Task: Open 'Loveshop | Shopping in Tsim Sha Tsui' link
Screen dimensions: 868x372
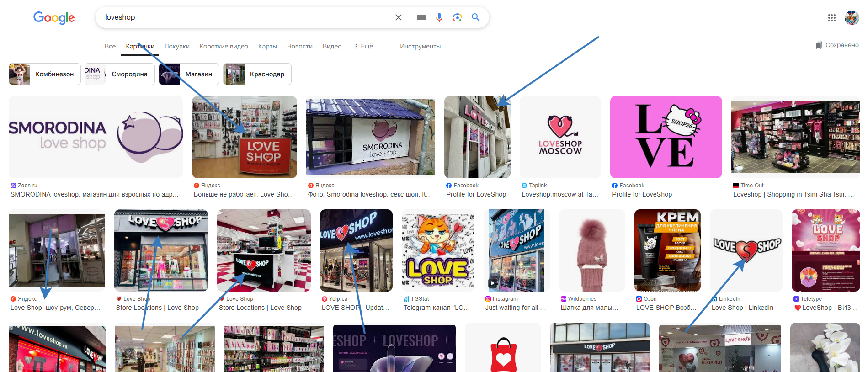Action: click(793, 194)
